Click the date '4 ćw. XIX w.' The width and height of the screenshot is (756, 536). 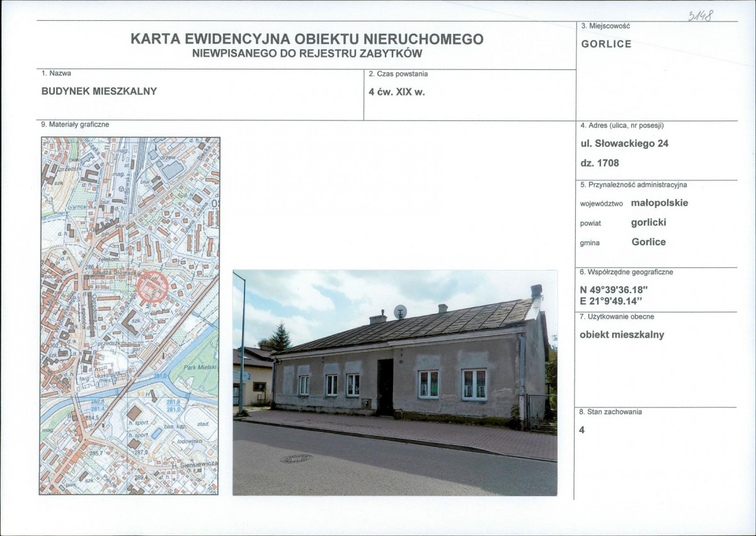point(397,91)
